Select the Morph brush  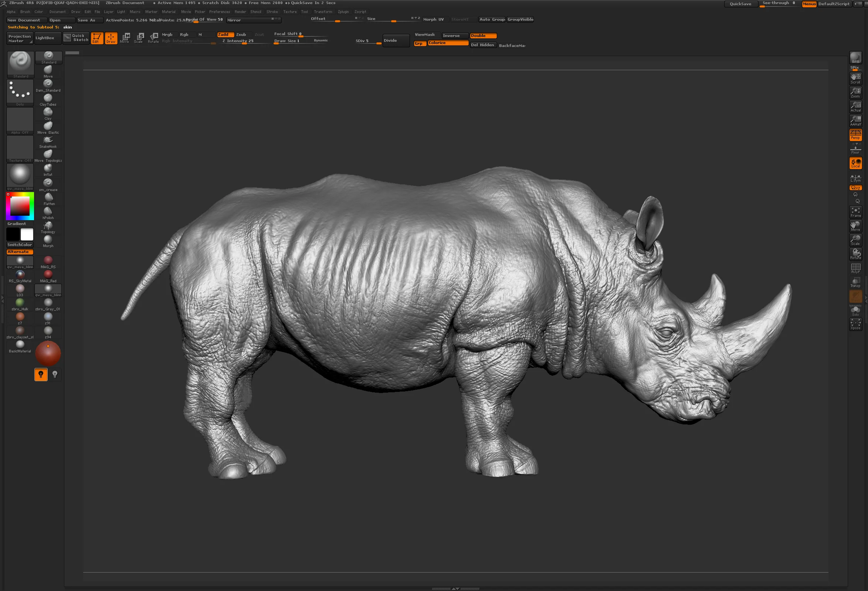point(48,241)
